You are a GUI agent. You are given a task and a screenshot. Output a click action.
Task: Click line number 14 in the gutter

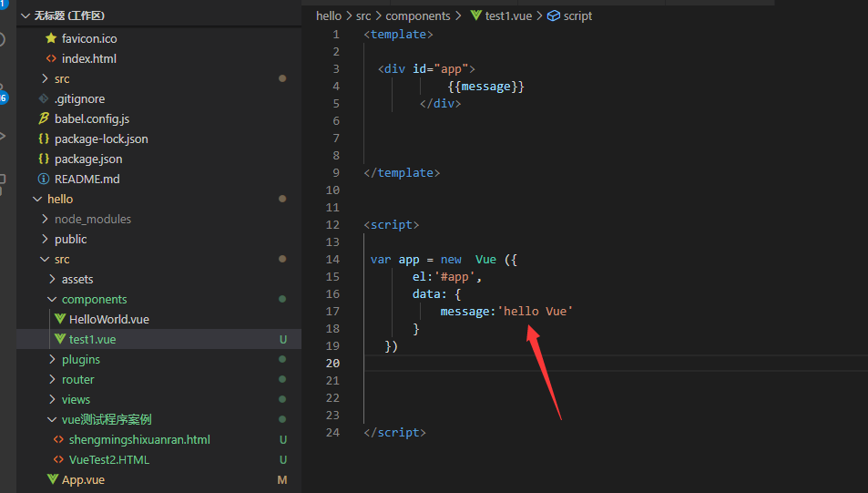coord(332,259)
